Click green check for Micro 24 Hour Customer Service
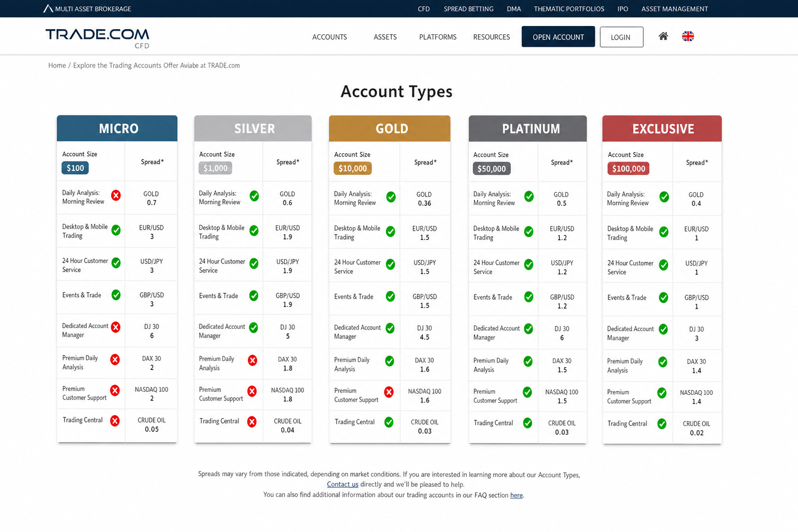 point(116,263)
